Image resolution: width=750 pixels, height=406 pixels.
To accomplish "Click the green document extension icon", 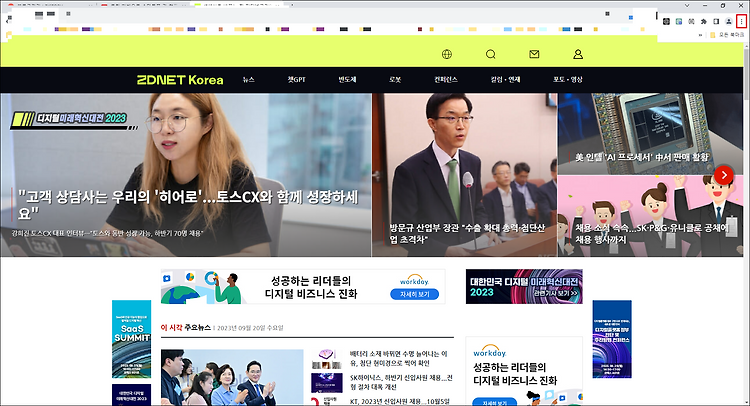I will point(679,22).
